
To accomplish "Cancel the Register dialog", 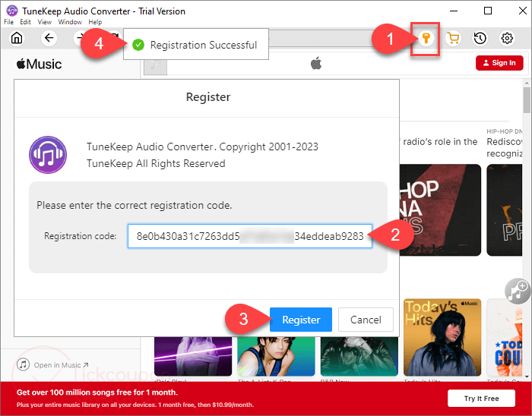I will tap(366, 320).
